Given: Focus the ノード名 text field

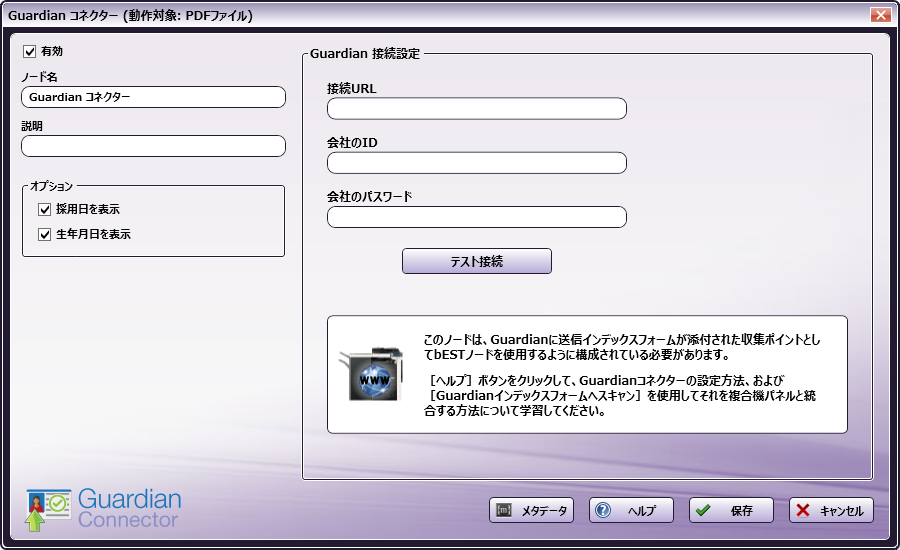Looking at the screenshot, I should 153,97.
